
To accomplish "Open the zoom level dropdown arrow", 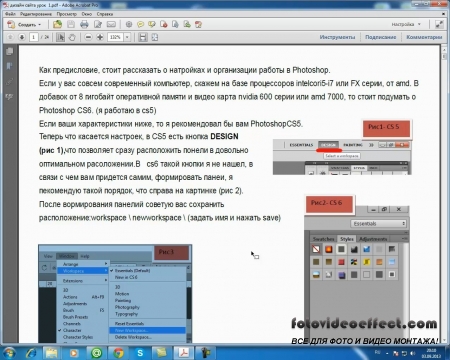I will click(127, 37).
